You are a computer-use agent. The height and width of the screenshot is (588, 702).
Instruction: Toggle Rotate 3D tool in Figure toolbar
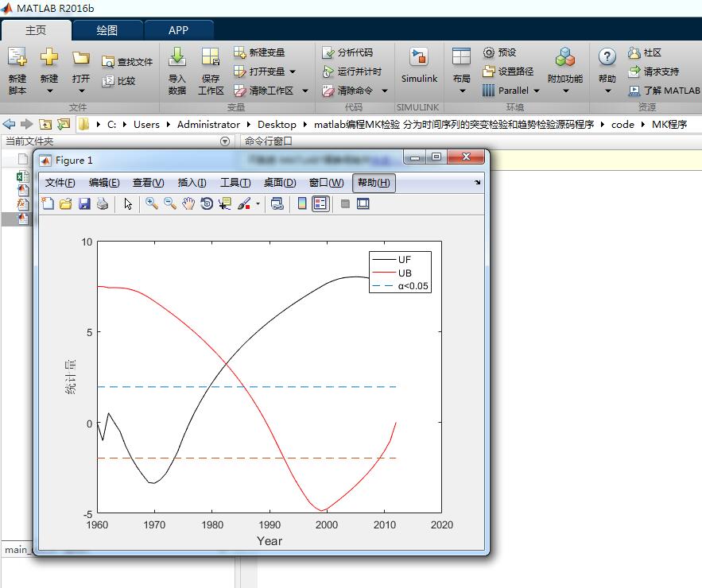(207, 203)
